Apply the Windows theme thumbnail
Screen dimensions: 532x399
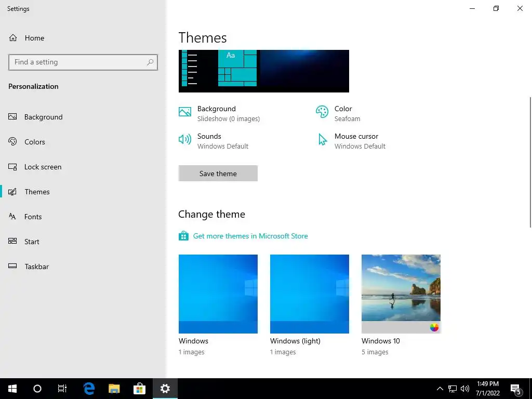click(218, 294)
